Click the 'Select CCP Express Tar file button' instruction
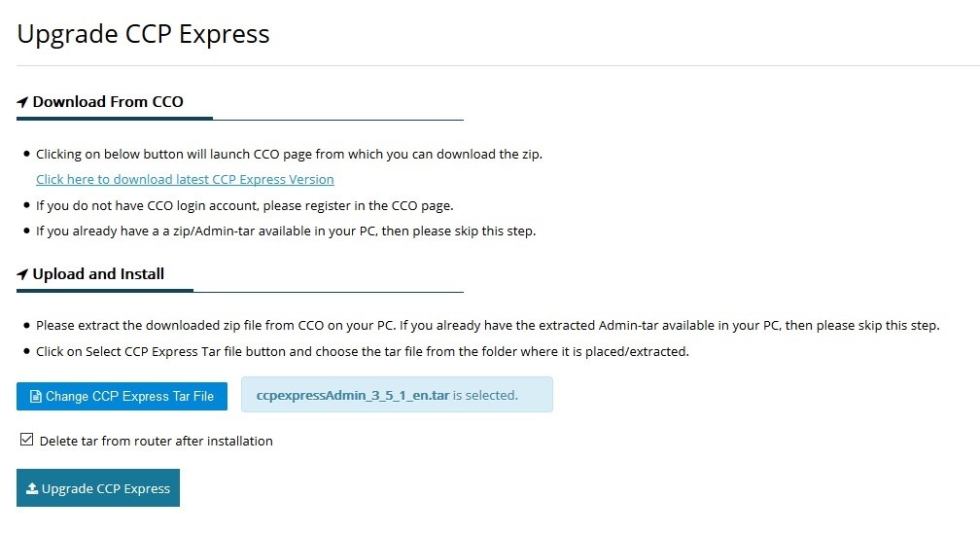 click(363, 351)
